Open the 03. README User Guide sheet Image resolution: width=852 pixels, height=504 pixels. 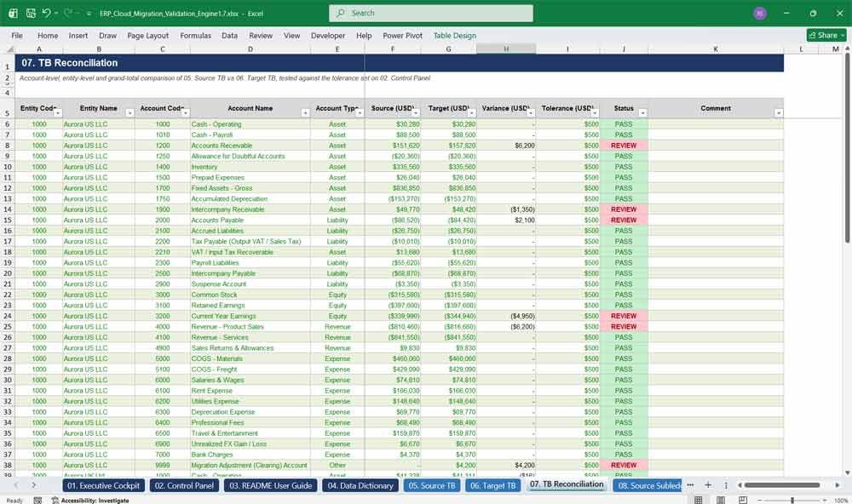click(x=271, y=485)
